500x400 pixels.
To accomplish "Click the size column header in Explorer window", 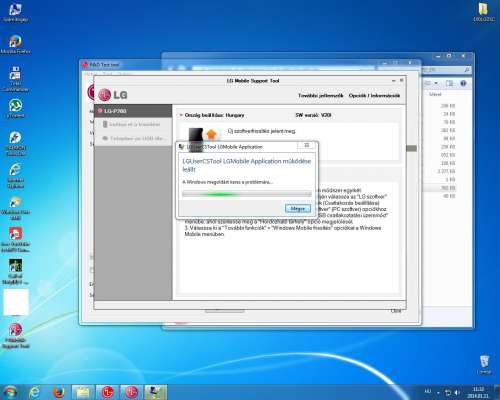I will point(435,95).
